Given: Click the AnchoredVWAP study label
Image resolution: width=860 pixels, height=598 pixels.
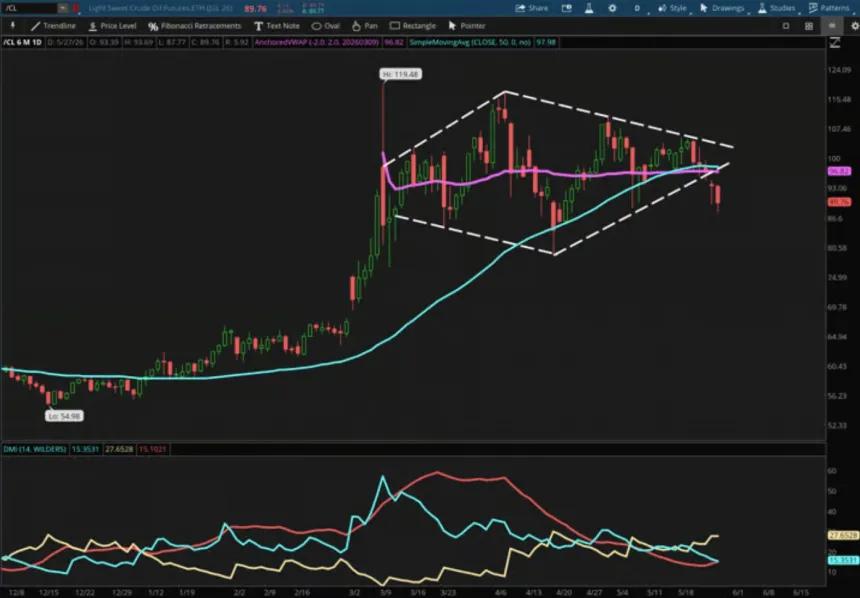Looking at the screenshot, I should point(316,42).
